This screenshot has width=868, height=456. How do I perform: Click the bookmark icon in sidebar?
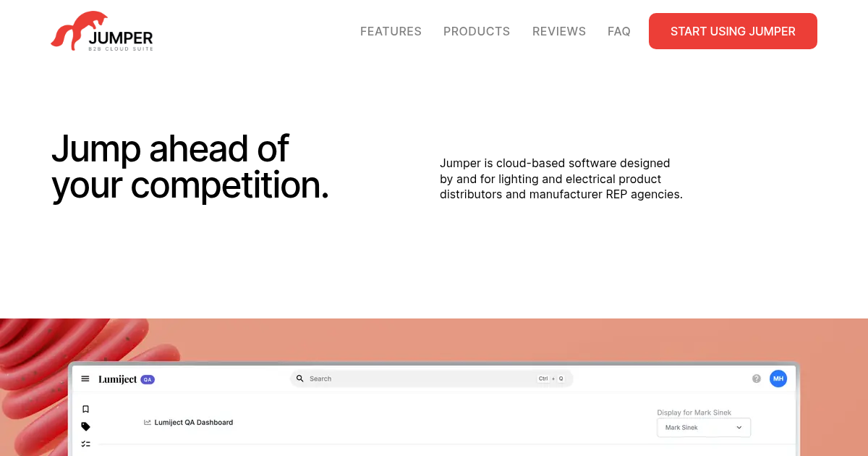pos(85,409)
